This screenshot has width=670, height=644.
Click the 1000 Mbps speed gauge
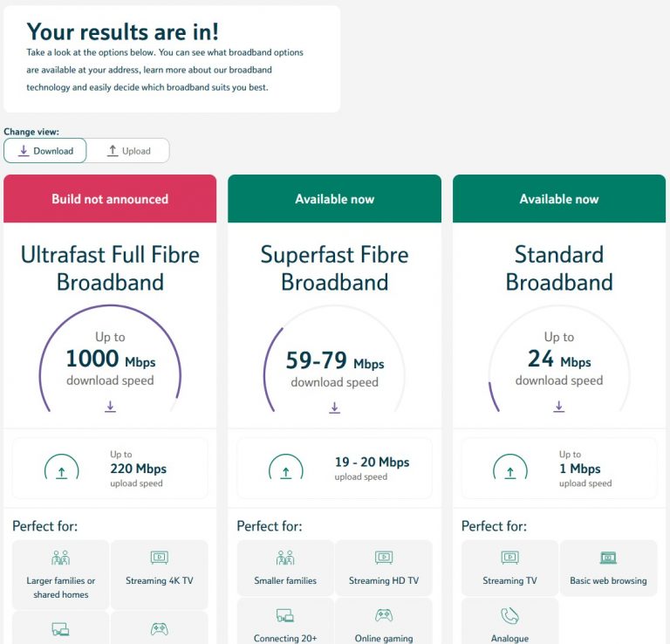tap(110, 358)
